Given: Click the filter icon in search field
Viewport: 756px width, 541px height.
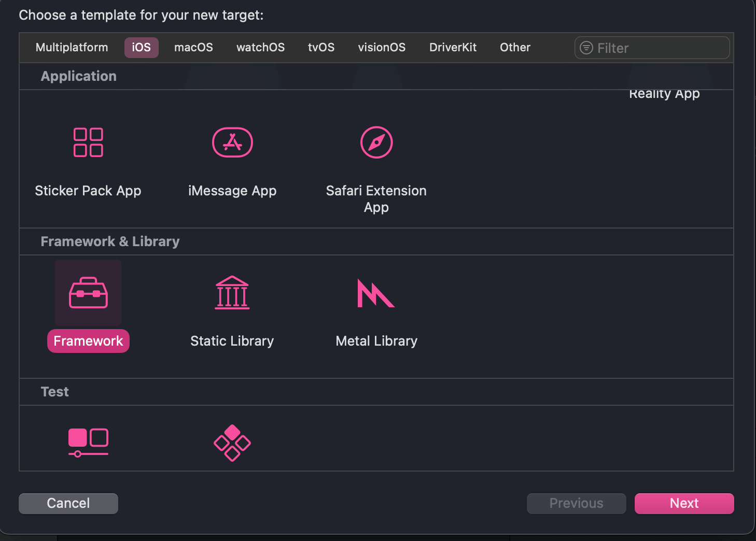Looking at the screenshot, I should coord(586,48).
